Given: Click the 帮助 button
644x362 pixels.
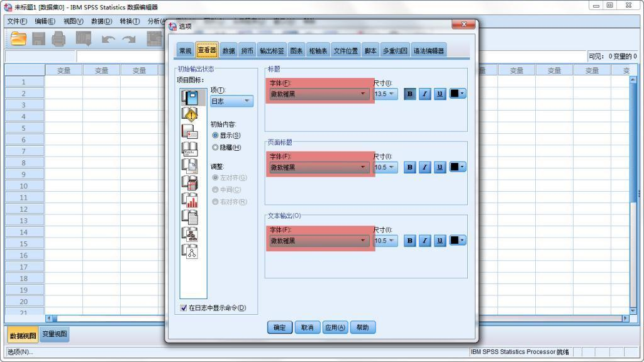Looking at the screenshot, I should (363, 327).
